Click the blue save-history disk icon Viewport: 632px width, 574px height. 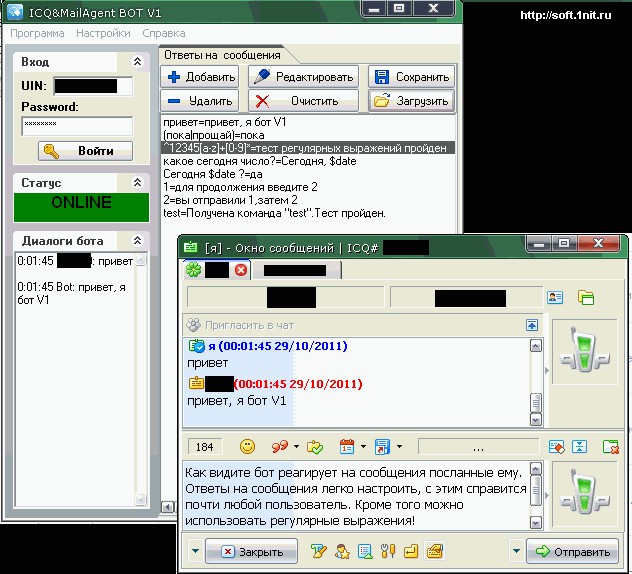[x=382, y=447]
